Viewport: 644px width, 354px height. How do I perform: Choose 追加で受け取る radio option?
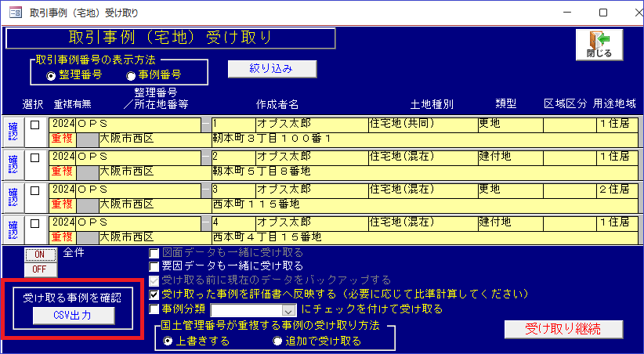pyautogui.click(x=277, y=341)
